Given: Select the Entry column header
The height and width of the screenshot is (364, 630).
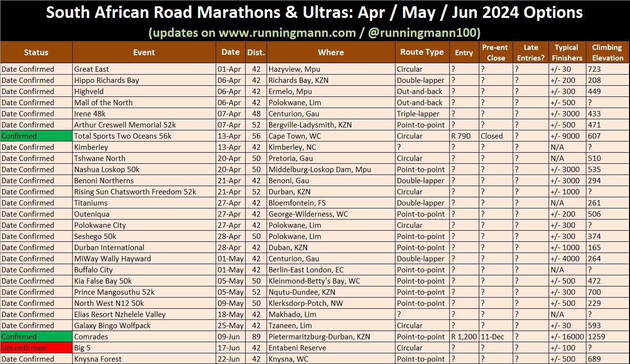Looking at the screenshot, I should (x=464, y=52).
